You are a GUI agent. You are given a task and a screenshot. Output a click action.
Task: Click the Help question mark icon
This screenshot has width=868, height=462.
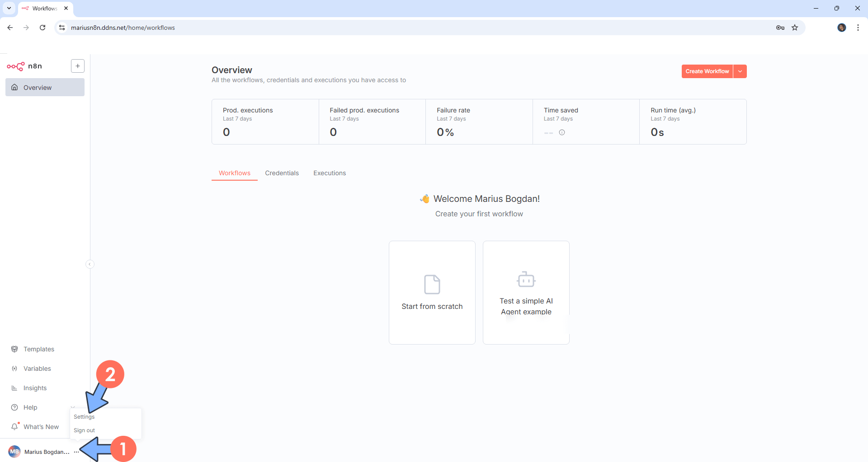pos(14,407)
